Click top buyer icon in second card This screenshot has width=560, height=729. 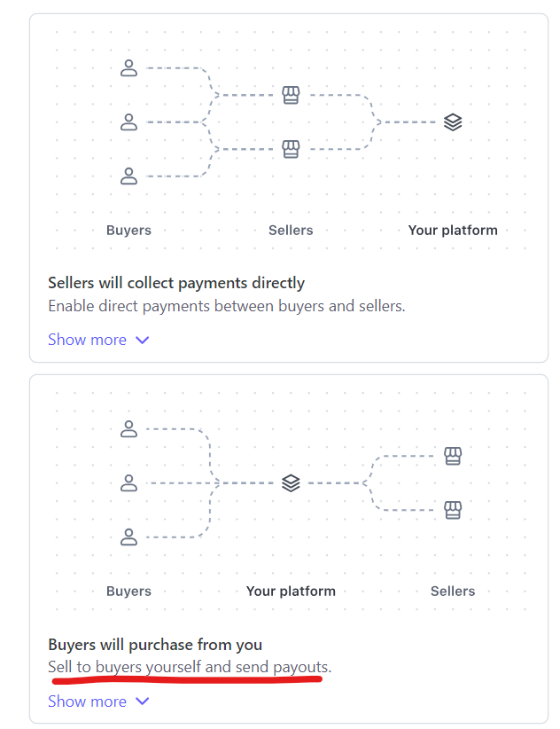pyautogui.click(x=129, y=429)
